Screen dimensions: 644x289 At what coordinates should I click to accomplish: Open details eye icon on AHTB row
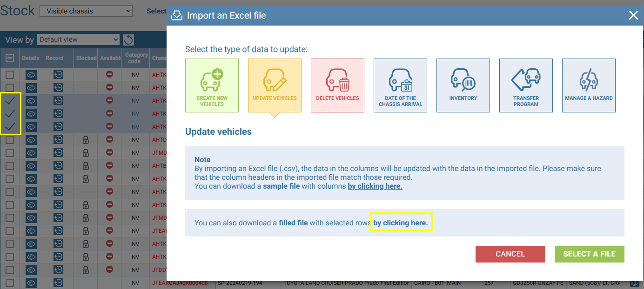pos(31,165)
